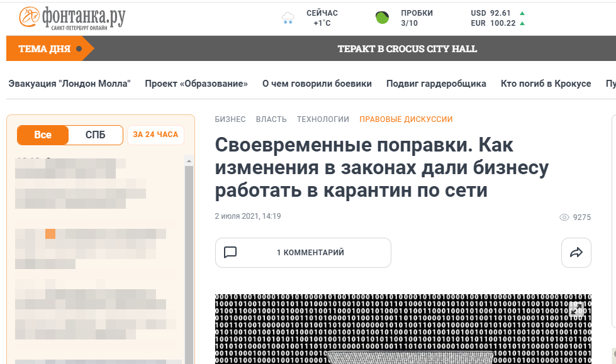This screenshot has height=364, width=616.
Task: Click the USD 92.61 exchange rate
Action: (x=491, y=13)
